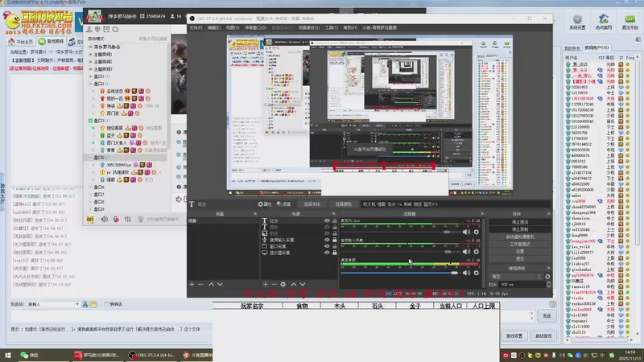Click 桌面音频 blue volume slider
The height and width of the screenshot is (362, 644).
point(399,273)
